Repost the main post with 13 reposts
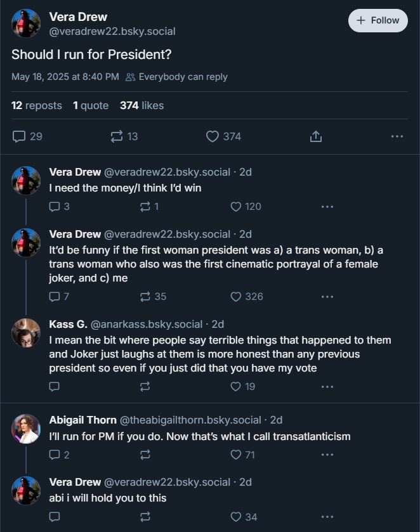This screenshot has width=420, height=532. pyautogui.click(x=117, y=136)
